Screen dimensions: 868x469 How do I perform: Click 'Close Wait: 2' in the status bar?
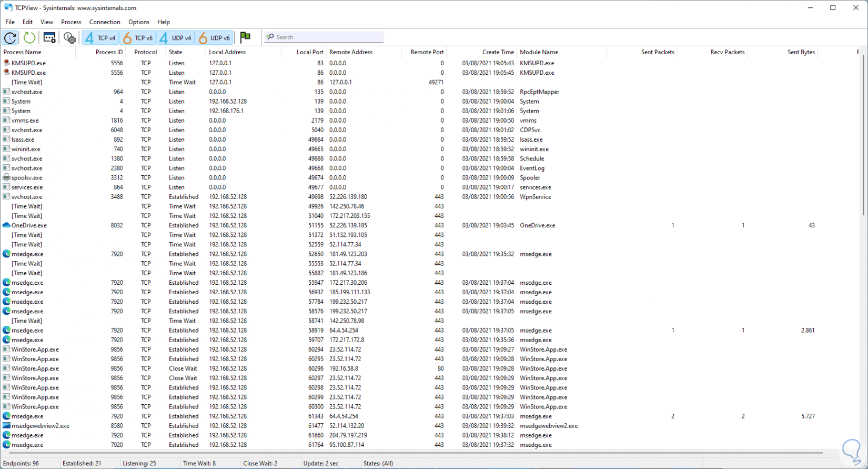pyautogui.click(x=260, y=463)
